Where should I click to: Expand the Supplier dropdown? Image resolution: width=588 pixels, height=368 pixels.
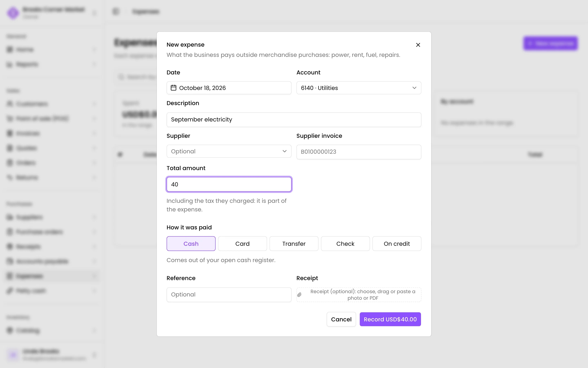pos(229,151)
